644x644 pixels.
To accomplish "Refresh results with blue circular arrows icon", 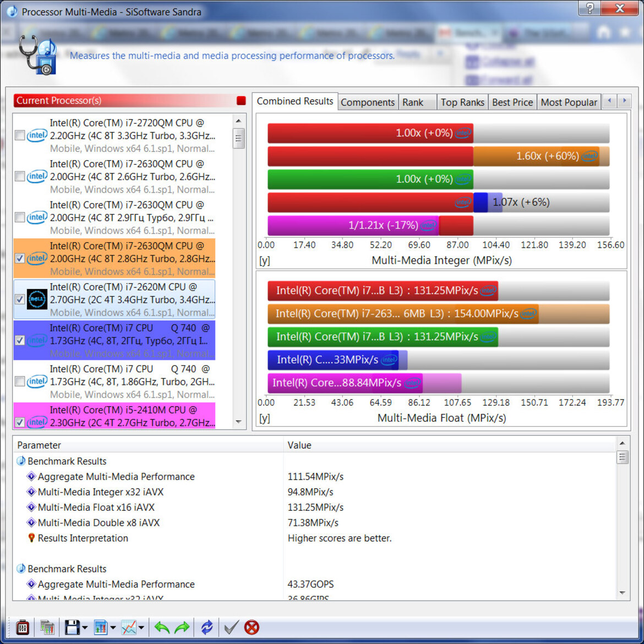I will tap(207, 627).
